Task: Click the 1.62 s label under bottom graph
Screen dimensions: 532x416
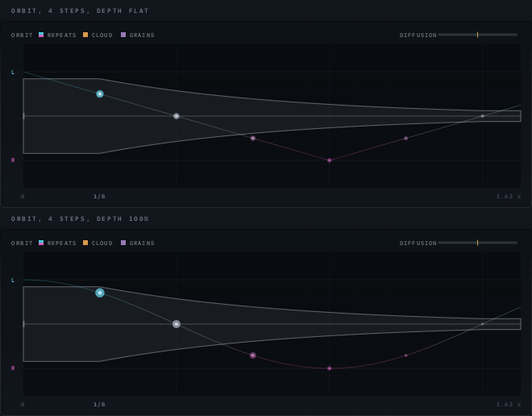Action: (x=509, y=404)
